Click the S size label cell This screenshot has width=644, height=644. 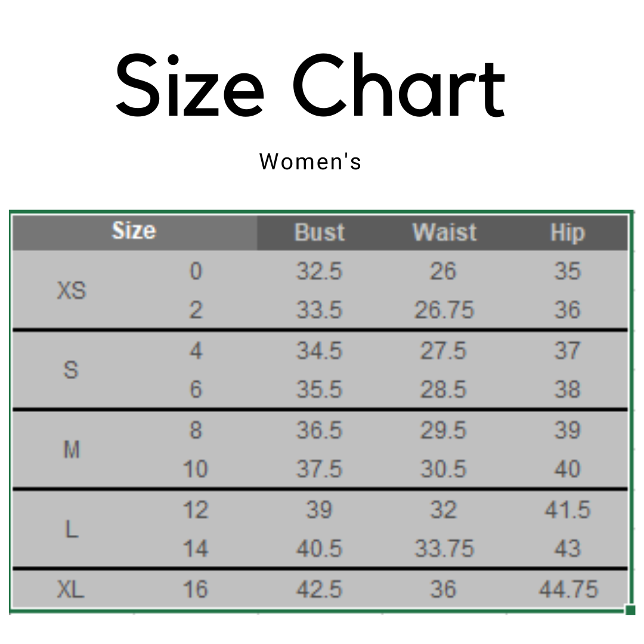click(x=71, y=370)
